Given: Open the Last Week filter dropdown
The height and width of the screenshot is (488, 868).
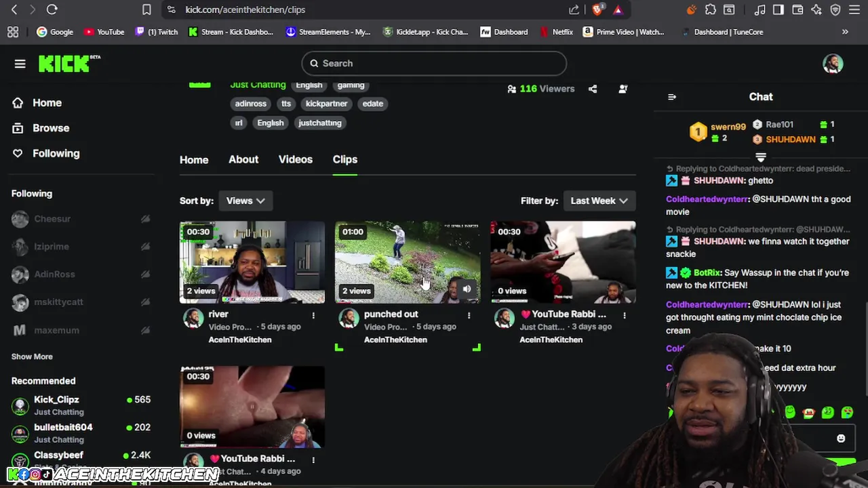Looking at the screenshot, I should (599, 201).
